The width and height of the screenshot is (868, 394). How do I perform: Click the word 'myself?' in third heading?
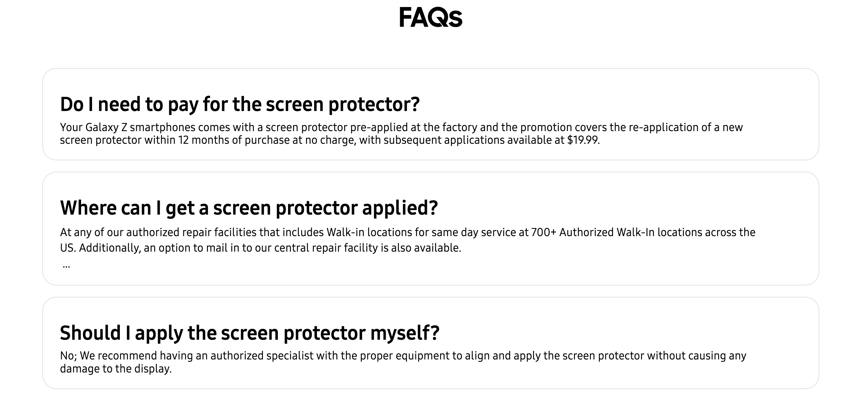coord(405,333)
